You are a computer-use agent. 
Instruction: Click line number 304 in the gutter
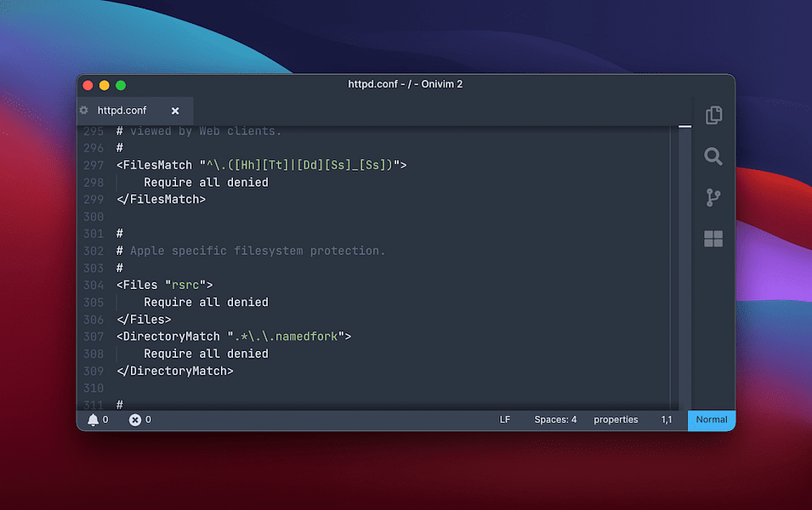94,285
